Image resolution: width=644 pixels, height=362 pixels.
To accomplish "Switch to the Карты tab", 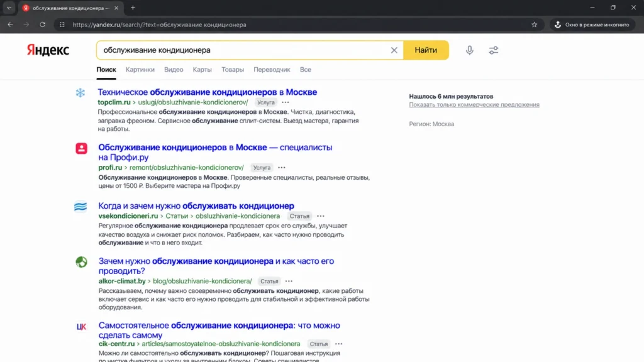I will click(x=202, y=69).
